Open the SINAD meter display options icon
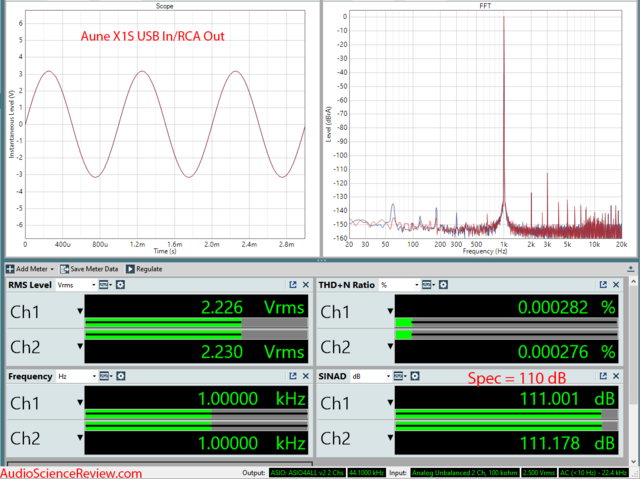Image resolution: width=640 pixels, height=479 pixels. click(399, 376)
